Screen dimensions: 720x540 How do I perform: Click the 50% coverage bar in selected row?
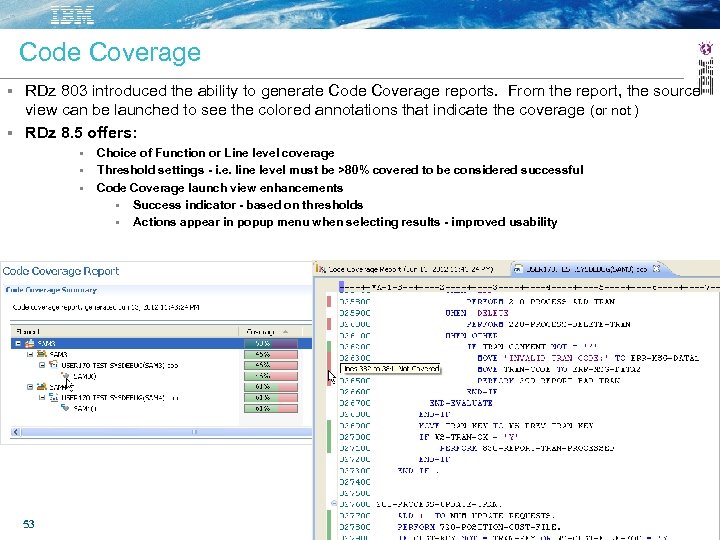click(x=271, y=343)
